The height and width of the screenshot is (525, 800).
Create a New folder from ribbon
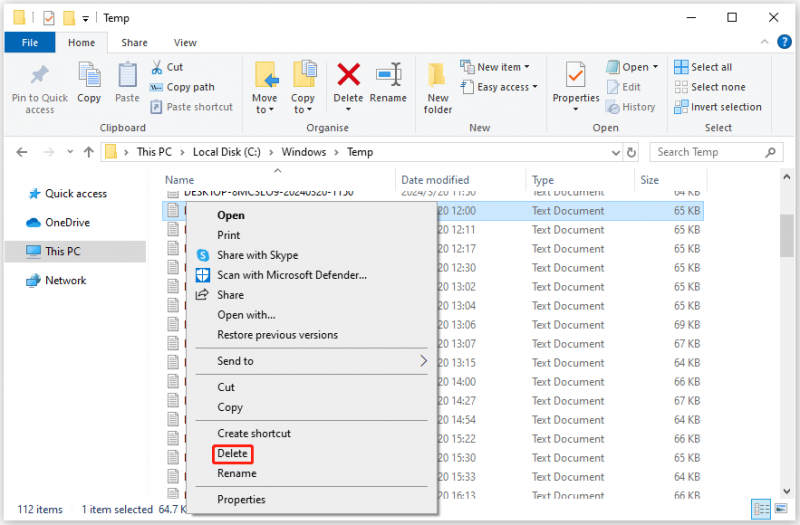click(x=437, y=88)
